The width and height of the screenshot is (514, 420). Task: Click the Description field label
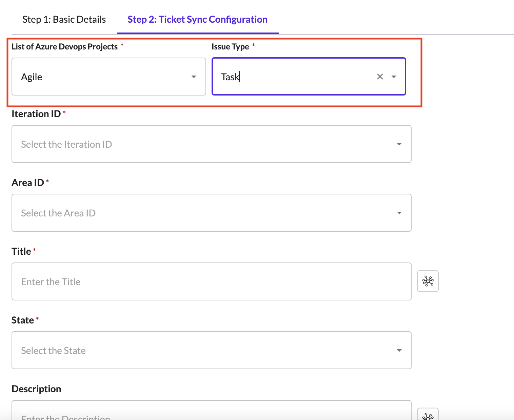[x=36, y=389]
